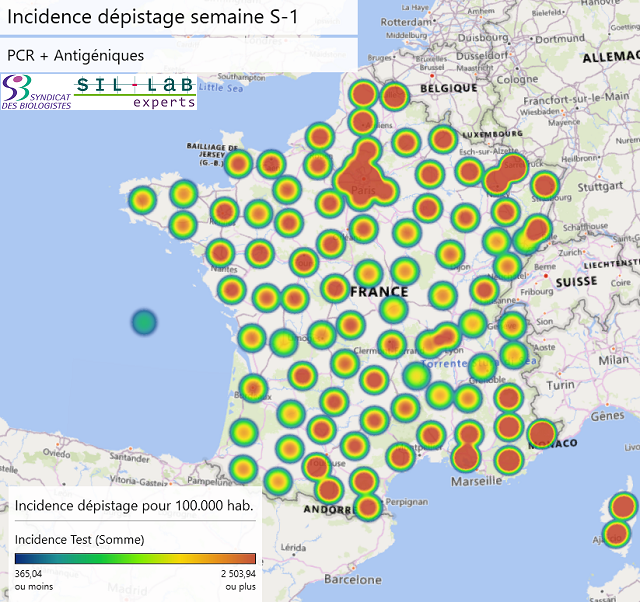This screenshot has width=640, height=602.
Task: Click the Incidence Test (Somme) legend label
Action: click(80, 539)
